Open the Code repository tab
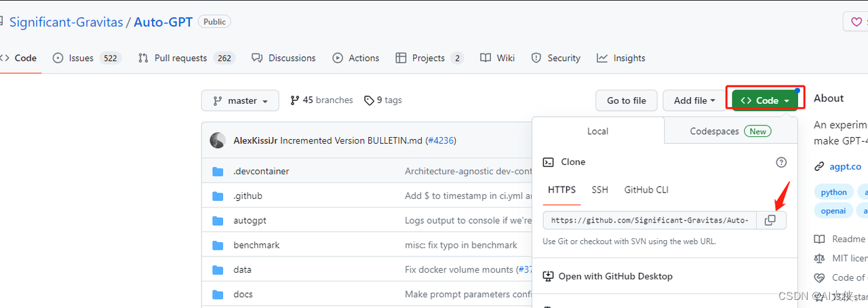The image size is (868, 308). (x=19, y=58)
